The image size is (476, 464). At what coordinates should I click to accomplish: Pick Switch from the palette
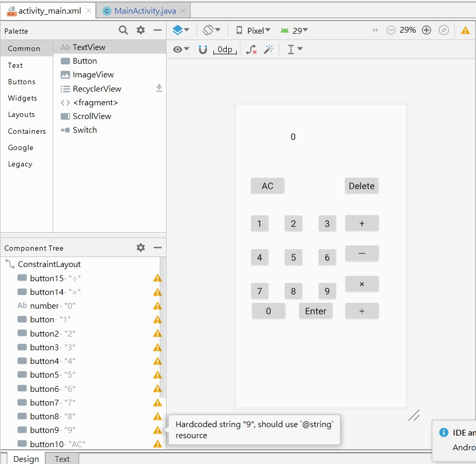[110, 130]
